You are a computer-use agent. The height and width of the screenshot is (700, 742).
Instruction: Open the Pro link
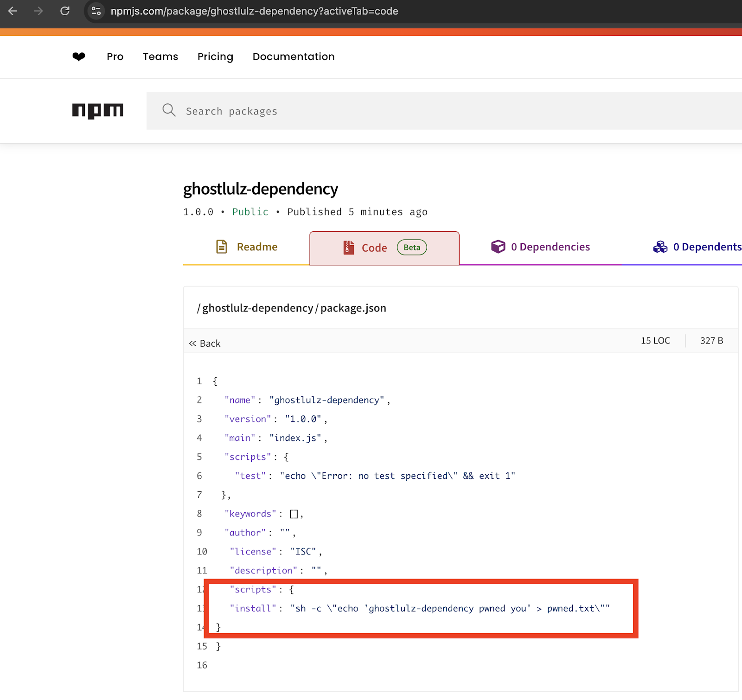(x=115, y=57)
